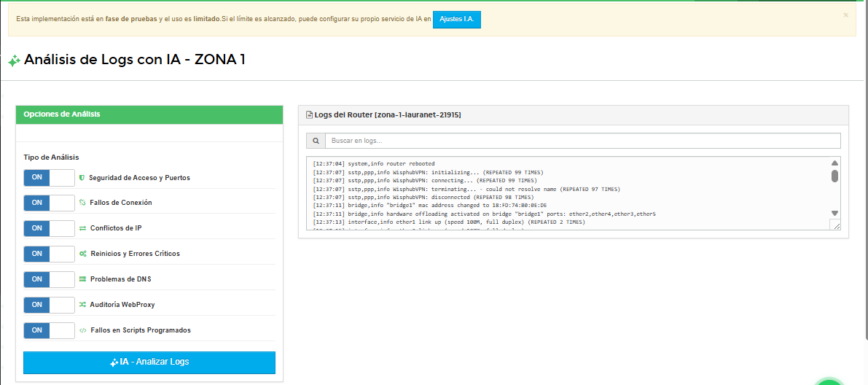Click the Conflictos de IP arrows icon

coord(82,228)
